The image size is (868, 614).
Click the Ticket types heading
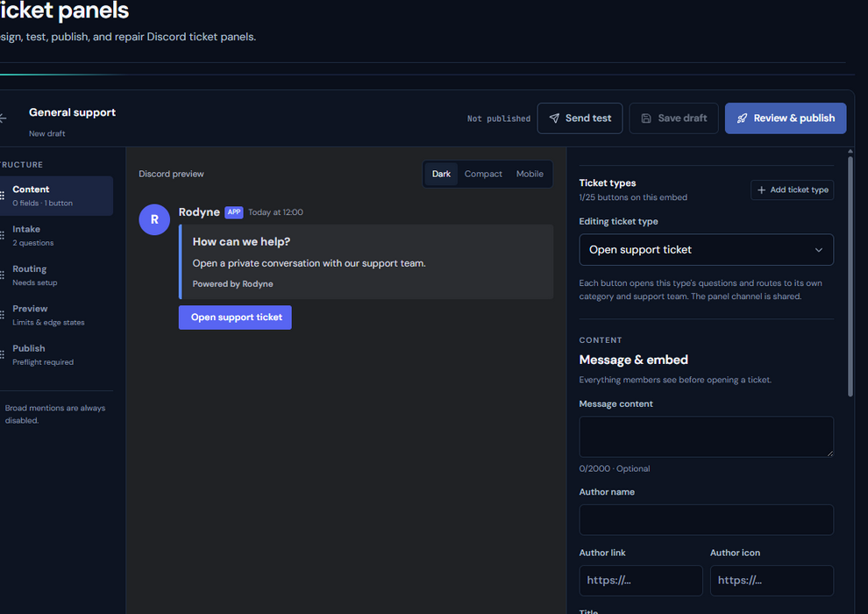(608, 183)
